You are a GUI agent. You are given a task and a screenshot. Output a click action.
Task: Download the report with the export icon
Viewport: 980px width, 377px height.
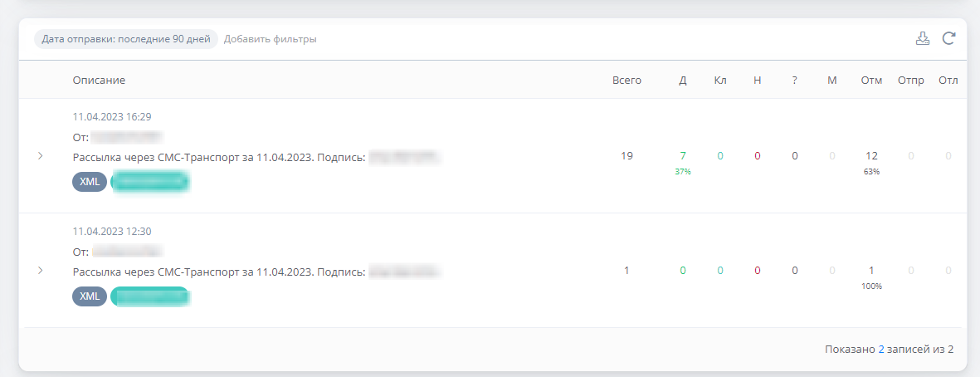(x=923, y=39)
